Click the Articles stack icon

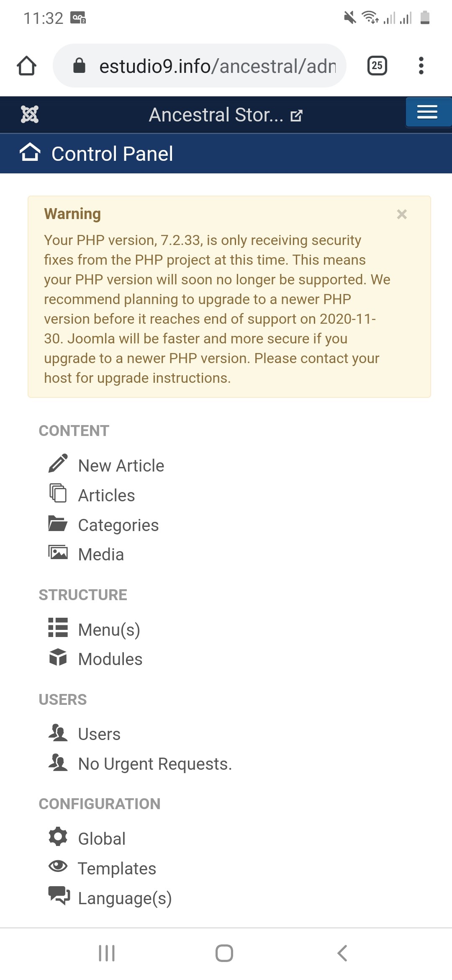pyautogui.click(x=58, y=493)
